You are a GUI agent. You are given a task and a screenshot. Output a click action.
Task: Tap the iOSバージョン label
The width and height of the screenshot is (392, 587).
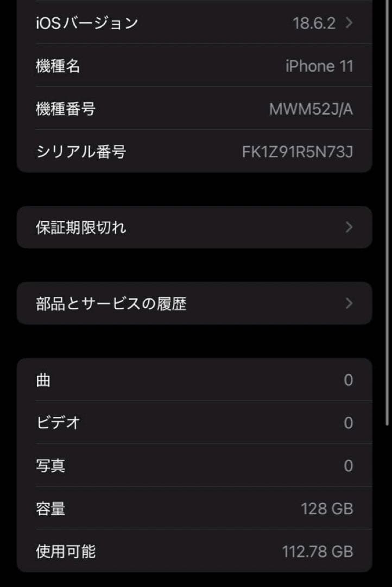coord(87,23)
